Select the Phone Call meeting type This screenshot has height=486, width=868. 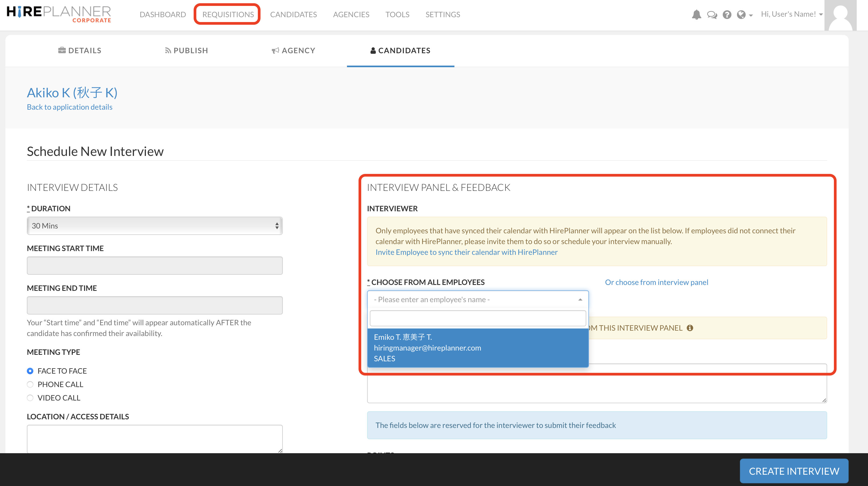30,384
